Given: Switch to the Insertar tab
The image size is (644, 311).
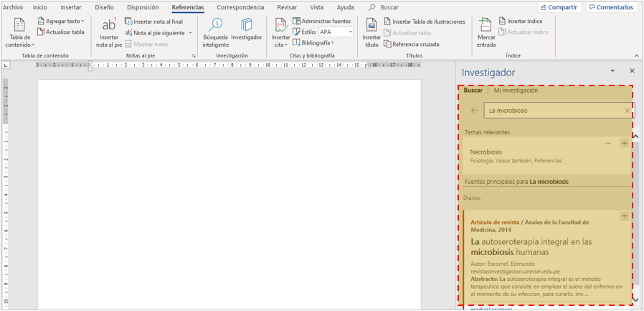Looking at the screenshot, I should coord(71,7).
